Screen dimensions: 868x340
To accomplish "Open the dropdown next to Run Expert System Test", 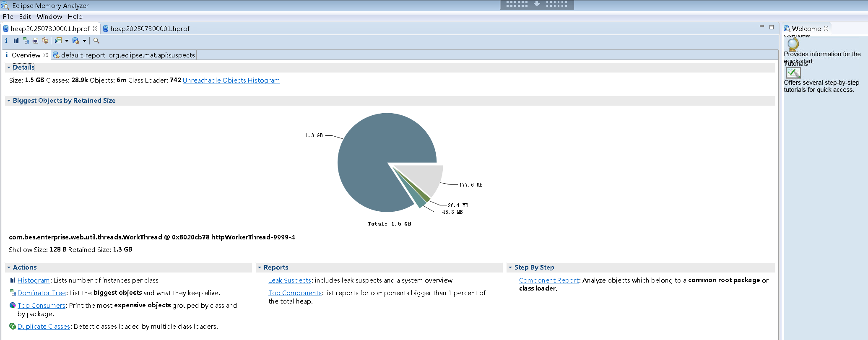I will [x=67, y=41].
